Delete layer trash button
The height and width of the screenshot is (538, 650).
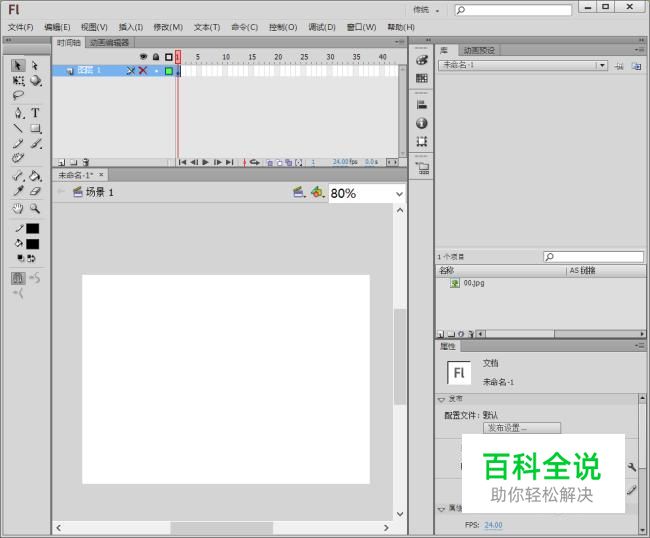pos(85,162)
